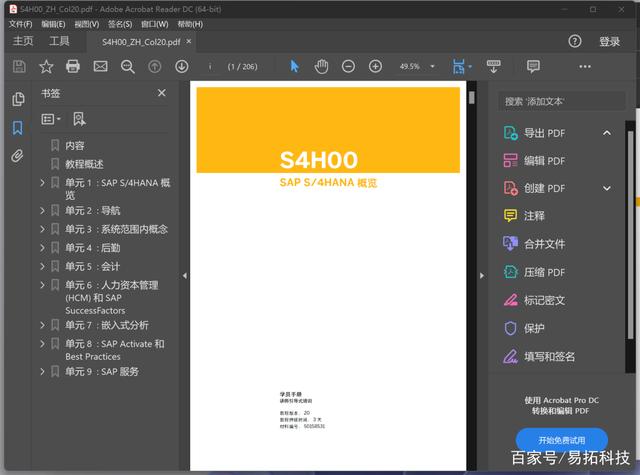Open the 视图(V) menu
640x475 pixels.
tap(87, 24)
